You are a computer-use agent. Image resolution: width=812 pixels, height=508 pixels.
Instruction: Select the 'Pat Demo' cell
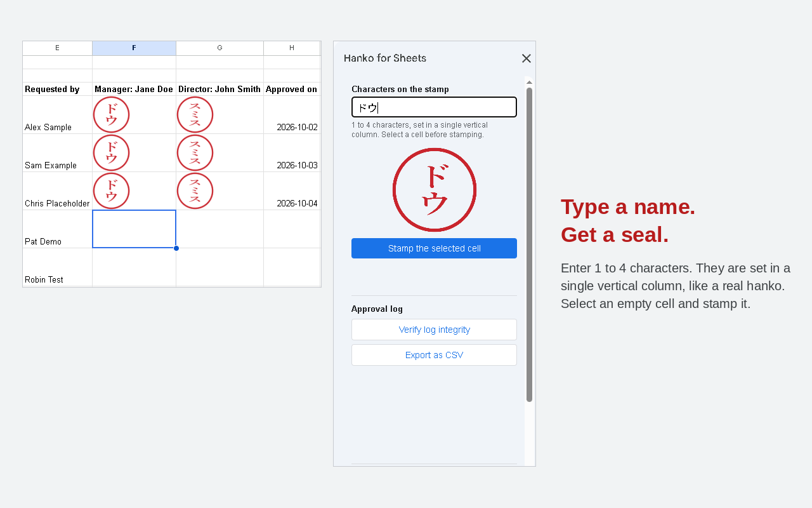(x=57, y=229)
